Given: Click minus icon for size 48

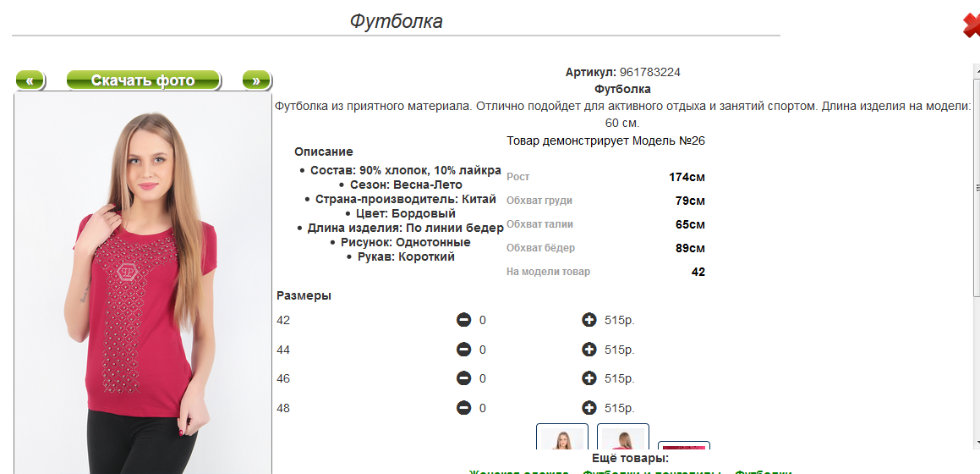Looking at the screenshot, I should (463, 408).
